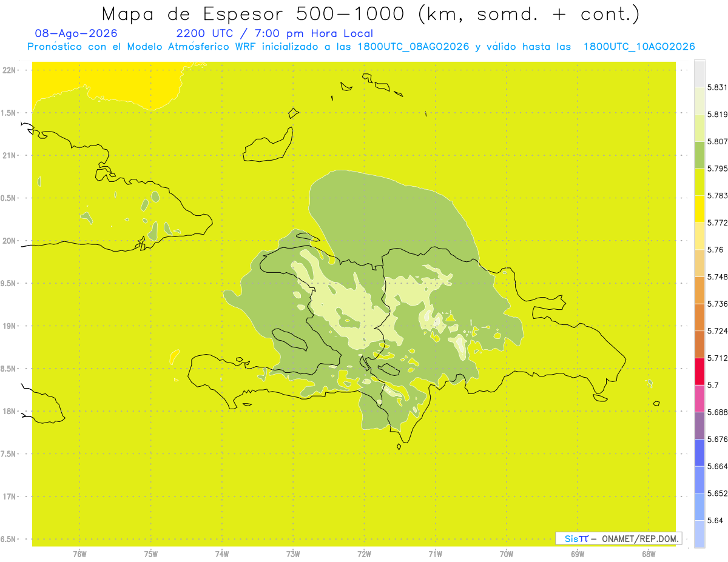The image size is (728, 562).
Task: Click the legend swatch between 5.783 and 5.795
Action: [699, 182]
